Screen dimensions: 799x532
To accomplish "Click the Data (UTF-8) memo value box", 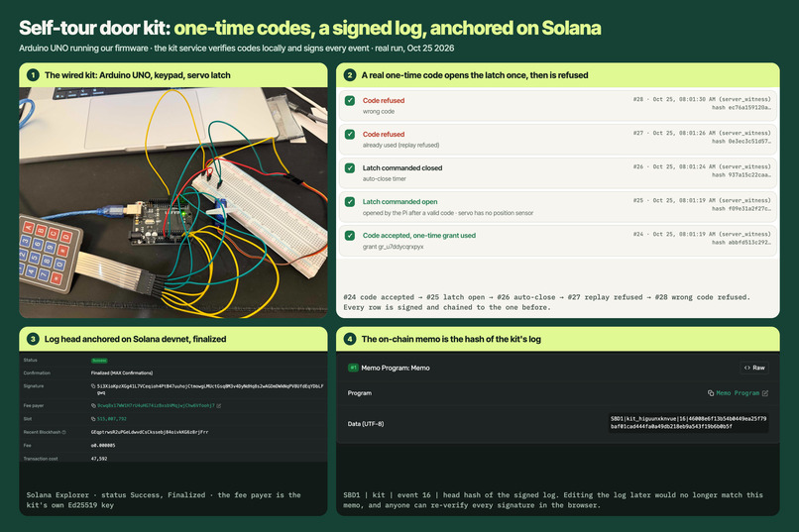I will (688, 423).
